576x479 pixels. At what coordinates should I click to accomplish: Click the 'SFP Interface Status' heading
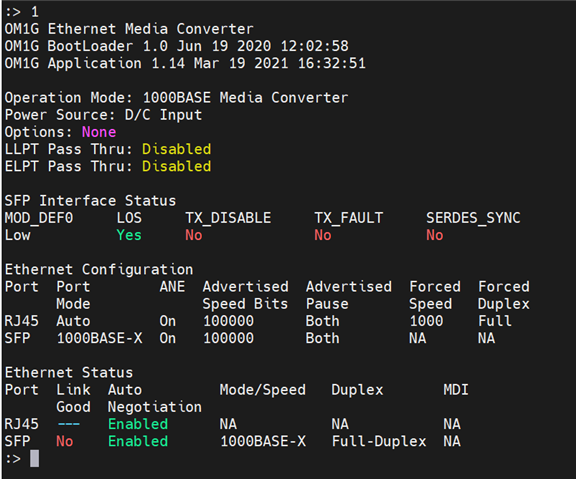point(90,201)
